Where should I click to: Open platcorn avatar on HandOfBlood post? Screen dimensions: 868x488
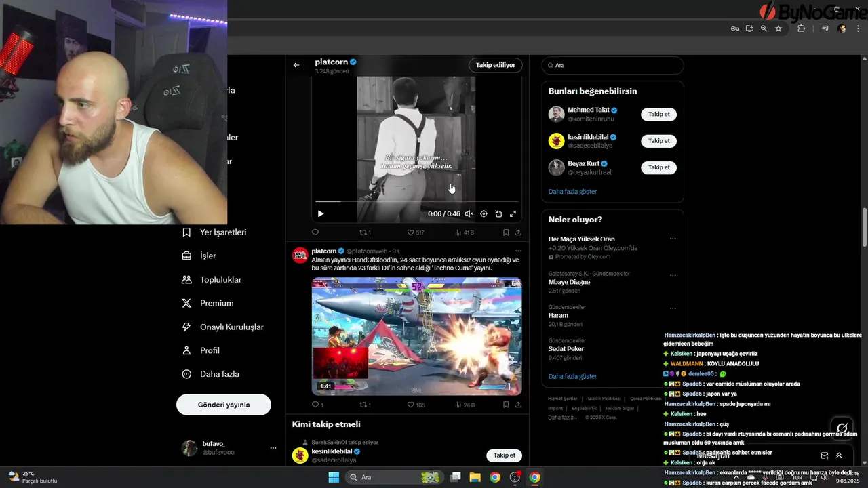click(300, 255)
